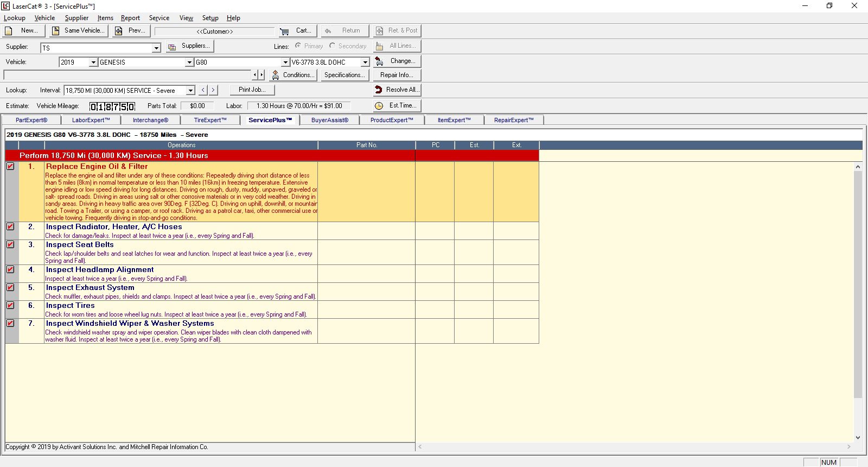
Task: Switch to the TireExpert tab
Action: coord(210,120)
